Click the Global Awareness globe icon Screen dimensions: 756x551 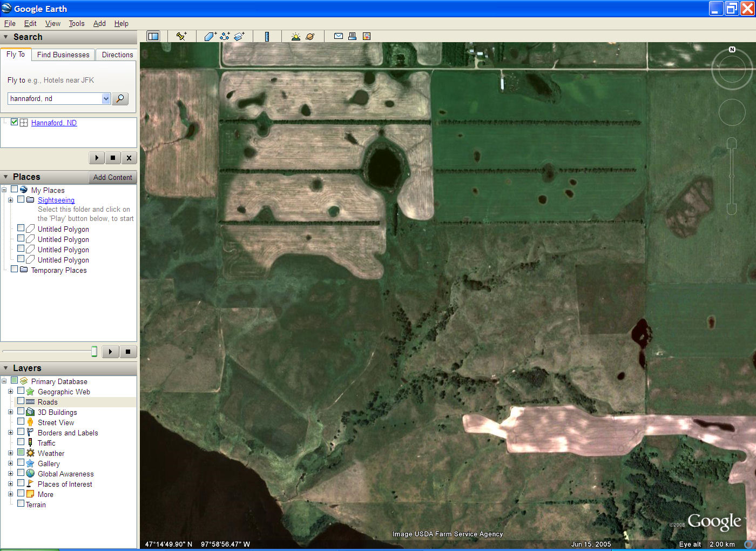(x=30, y=474)
